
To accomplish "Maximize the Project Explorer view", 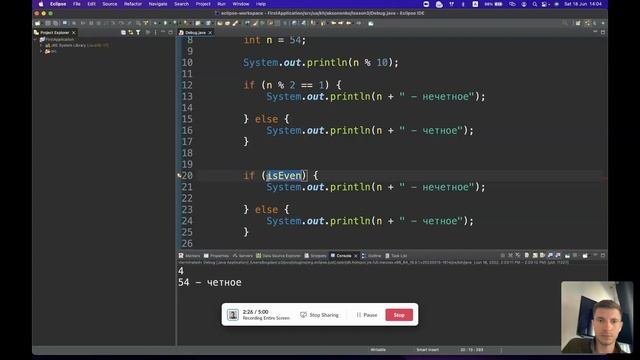I will [x=170, y=32].
